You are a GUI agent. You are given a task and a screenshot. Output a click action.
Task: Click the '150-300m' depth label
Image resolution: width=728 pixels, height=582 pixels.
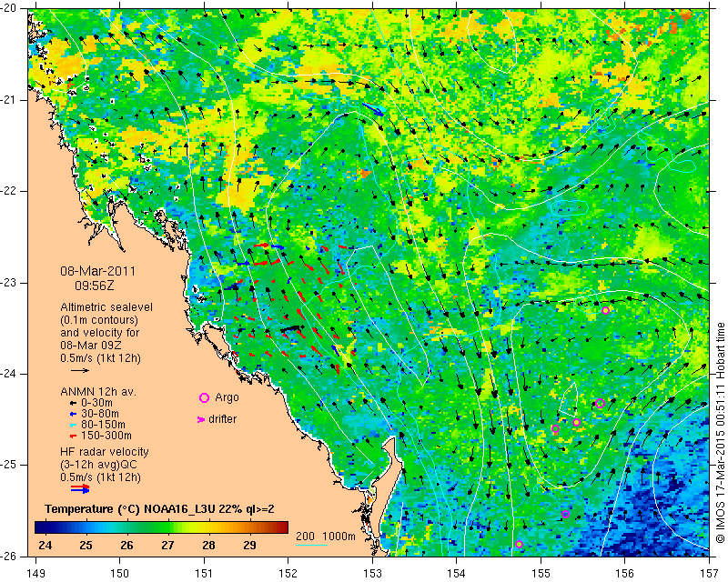(106, 436)
